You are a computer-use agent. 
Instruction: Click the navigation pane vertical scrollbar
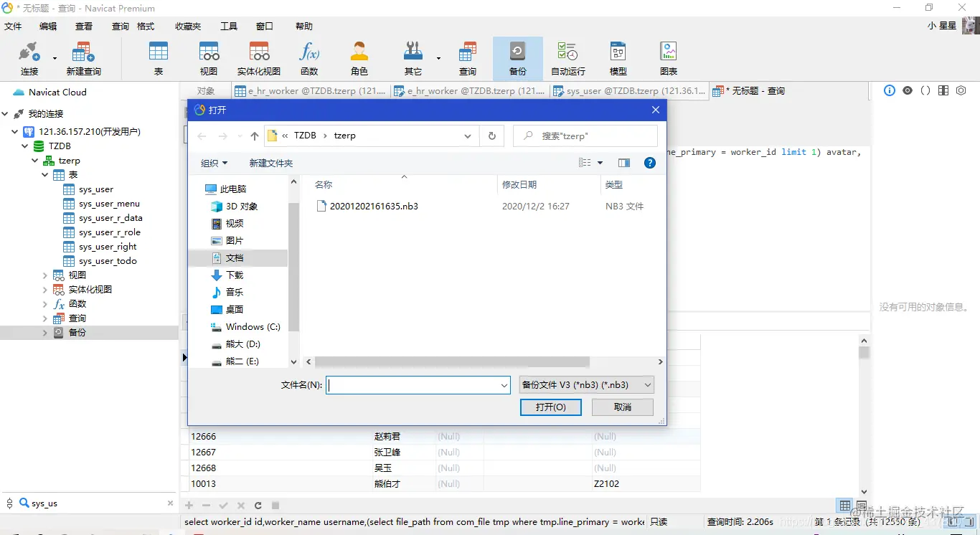click(293, 267)
